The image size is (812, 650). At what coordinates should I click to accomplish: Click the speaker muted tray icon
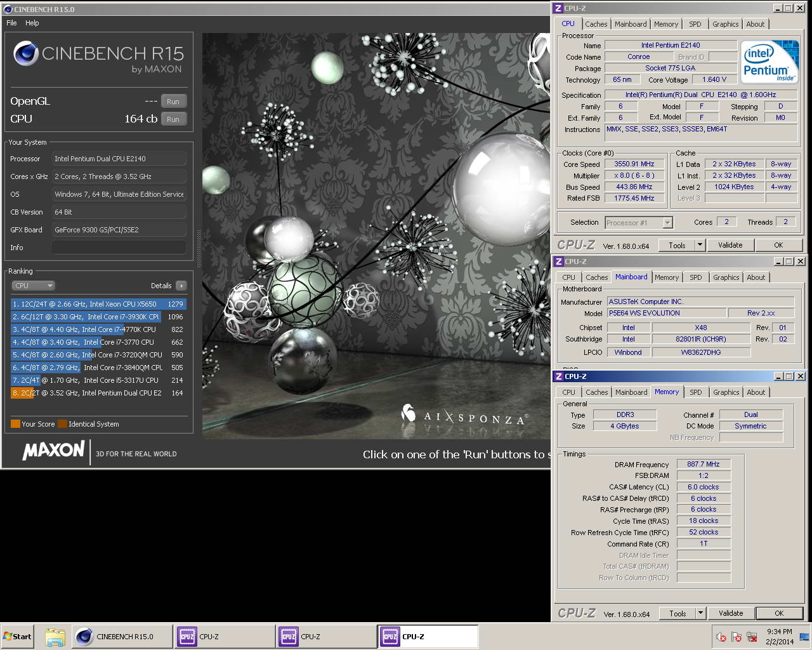point(721,637)
